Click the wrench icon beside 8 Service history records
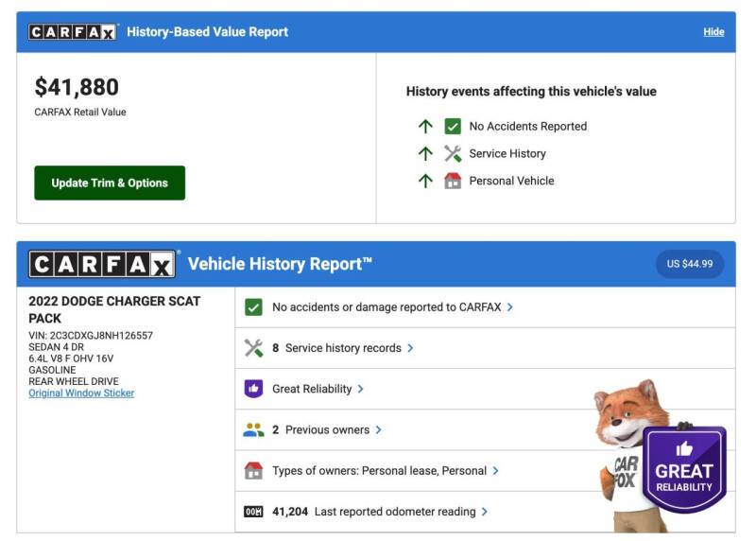Screen dimensions: 756x541 (x=253, y=348)
